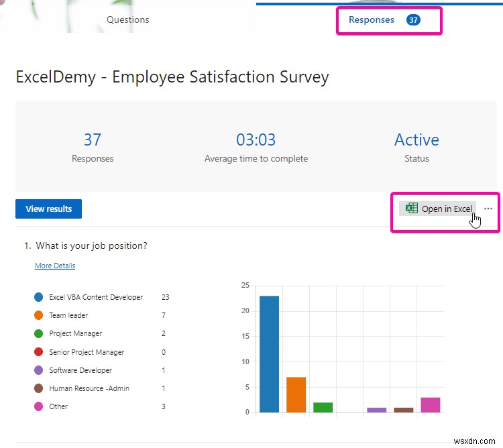The height and width of the screenshot is (448, 503).
Task: Click the Active status text
Action: [x=416, y=140]
